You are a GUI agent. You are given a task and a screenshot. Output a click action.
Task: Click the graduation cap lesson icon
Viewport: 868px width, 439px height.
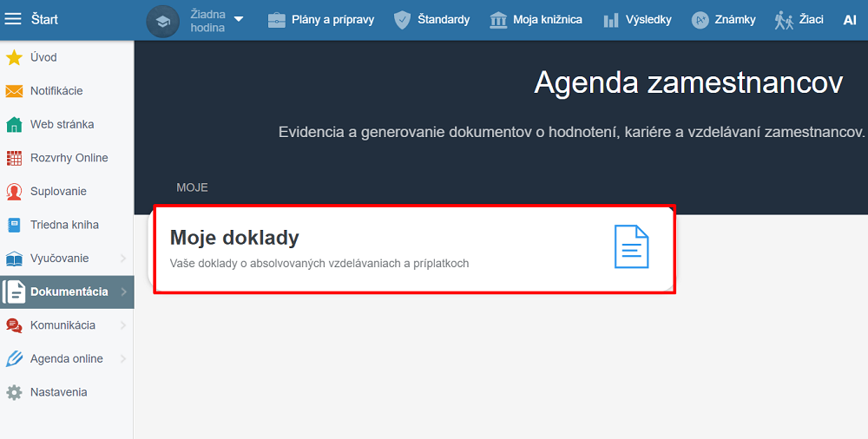pyautogui.click(x=162, y=21)
